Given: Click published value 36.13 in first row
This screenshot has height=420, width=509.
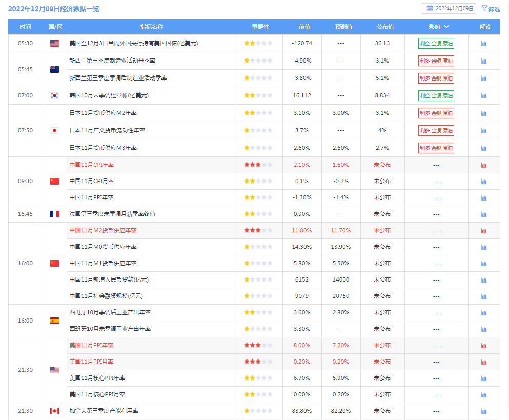Looking at the screenshot, I should tap(382, 43).
